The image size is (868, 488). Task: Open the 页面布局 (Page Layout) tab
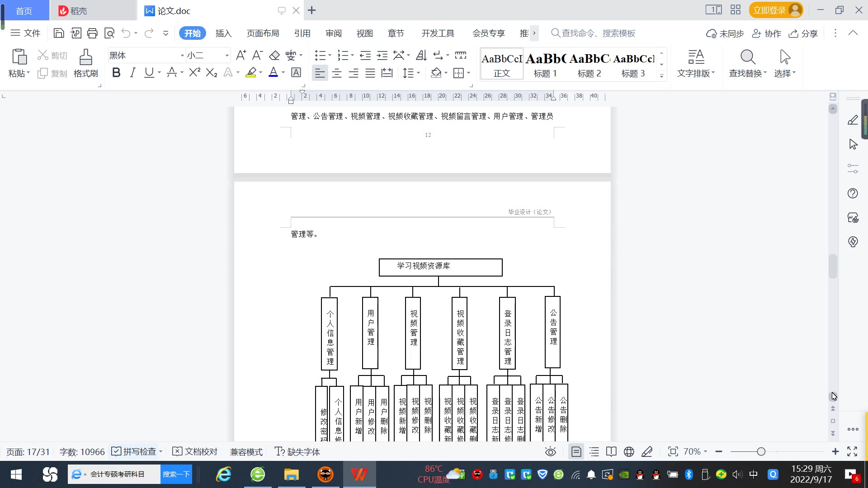(x=263, y=33)
